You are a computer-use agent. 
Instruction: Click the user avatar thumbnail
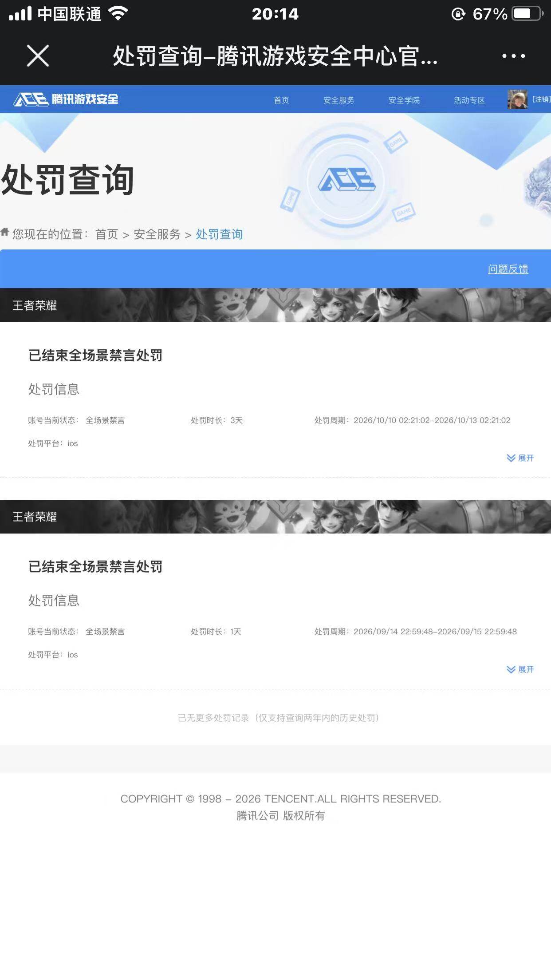click(517, 99)
